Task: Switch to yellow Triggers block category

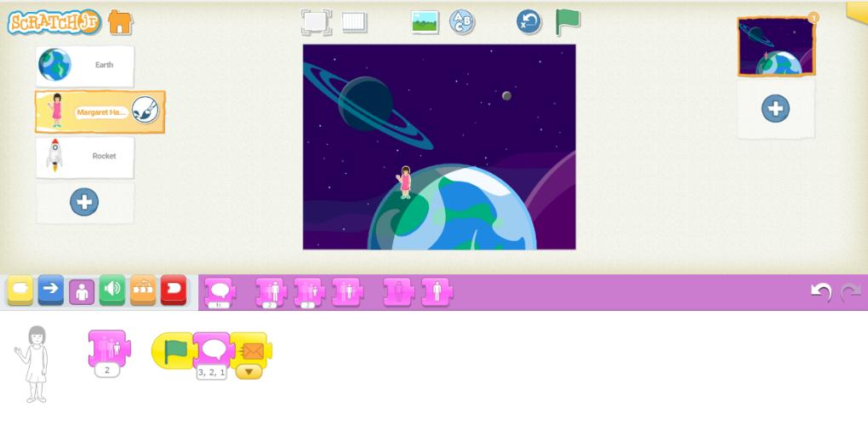Action: pos(20,291)
